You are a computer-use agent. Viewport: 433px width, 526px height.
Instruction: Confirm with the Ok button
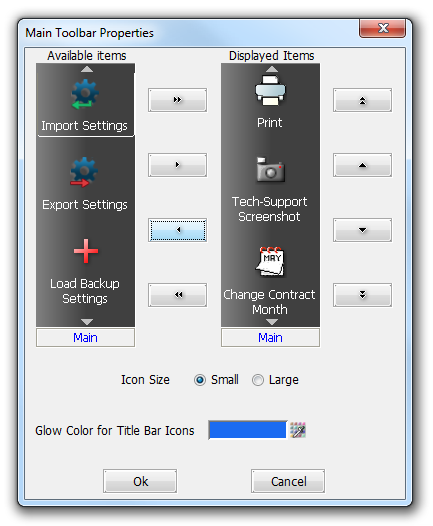pos(140,481)
